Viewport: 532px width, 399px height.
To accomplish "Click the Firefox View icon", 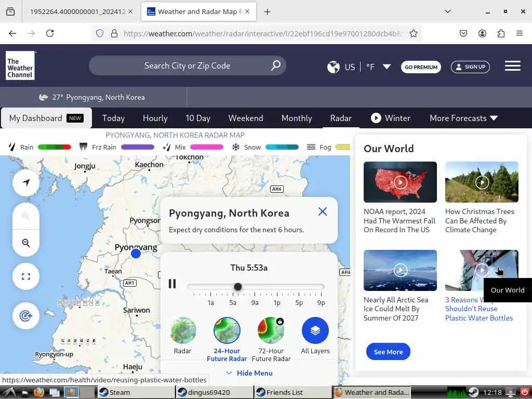I will click(x=10, y=12).
